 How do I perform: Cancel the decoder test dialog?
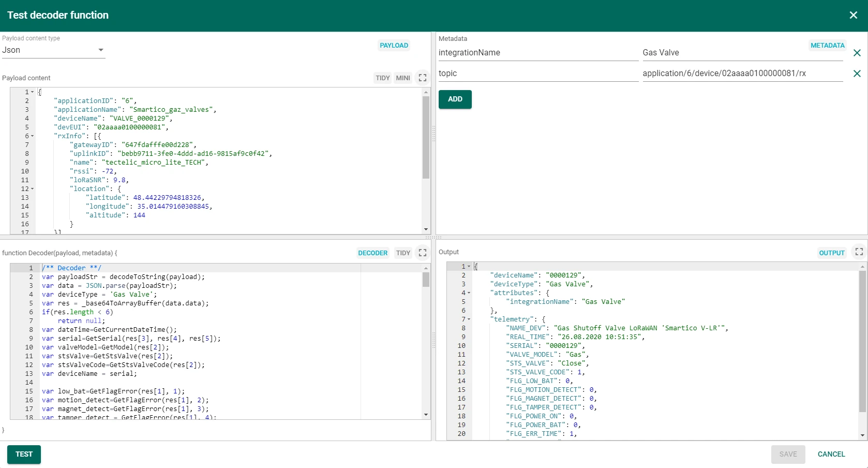[x=831, y=455]
